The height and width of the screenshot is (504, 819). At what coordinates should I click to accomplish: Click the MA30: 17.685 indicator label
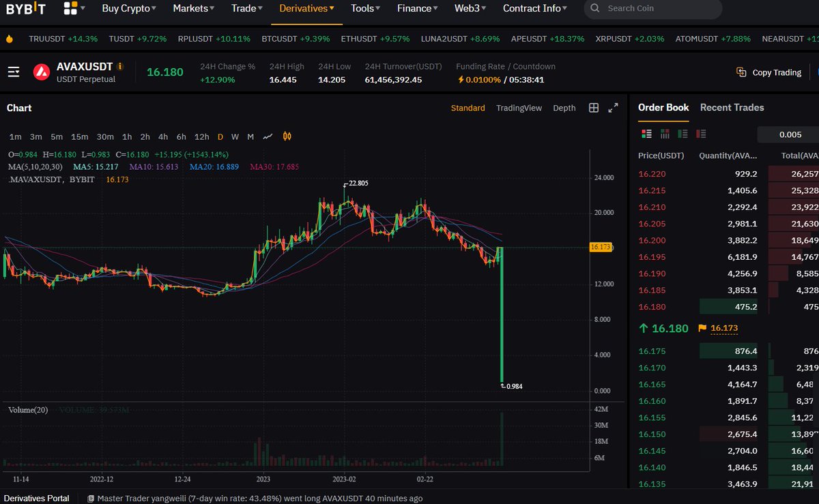[274, 167]
